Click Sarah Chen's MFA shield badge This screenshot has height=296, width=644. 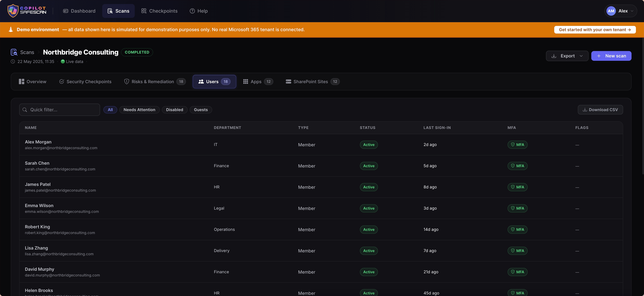pos(517,166)
